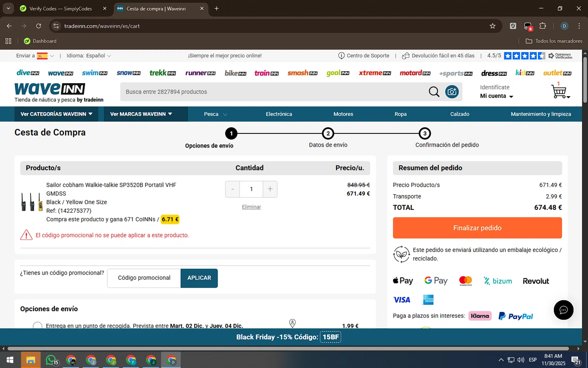
Task: Apply the promo code with APLICAR
Action: coord(199,278)
